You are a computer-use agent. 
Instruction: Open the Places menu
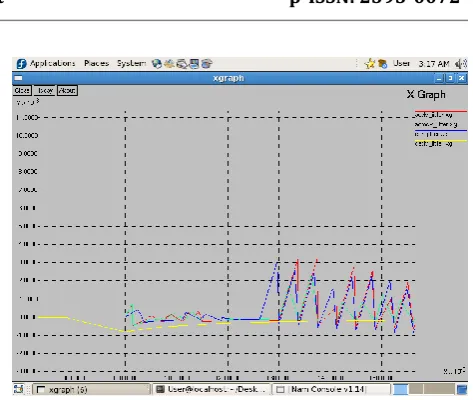tap(96, 63)
